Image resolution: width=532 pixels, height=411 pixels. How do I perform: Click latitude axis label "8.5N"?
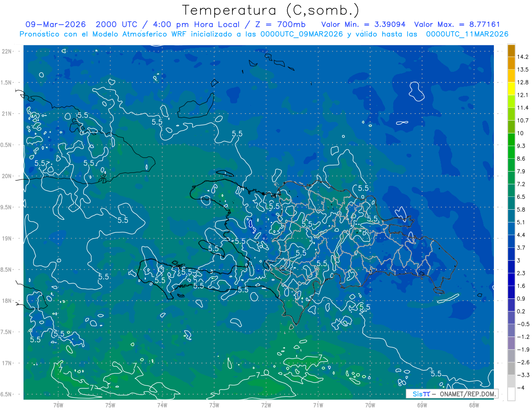[x=7, y=270]
